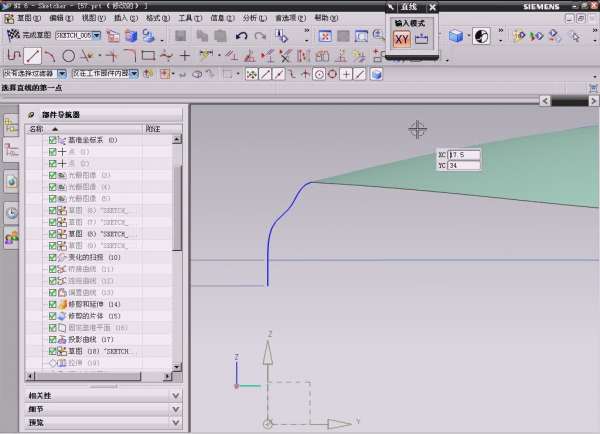Click the Undo arrow icon

pyautogui.click(x=241, y=36)
